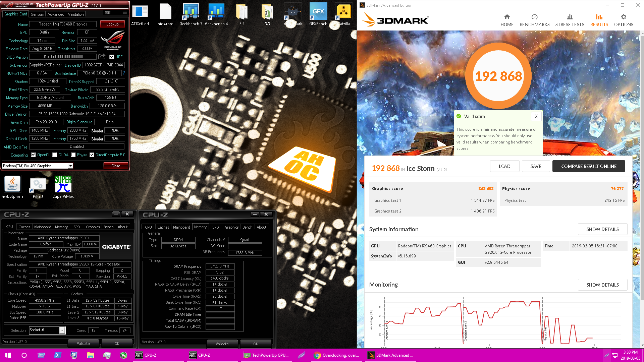
Task: Open Caches tab in left CPU-Z window
Action: tap(24, 227)
